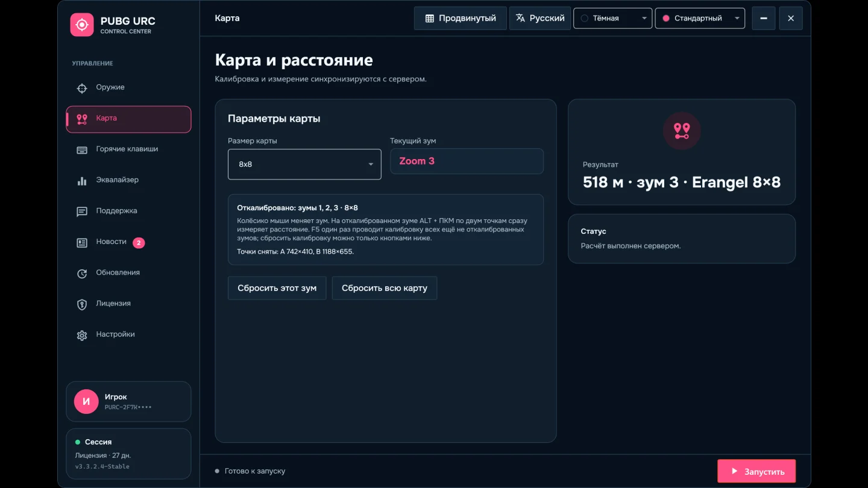This screenshot has height=488, width=868.
Task: Click the Готово к запуску status text
Action: click(x=254, y=471)
